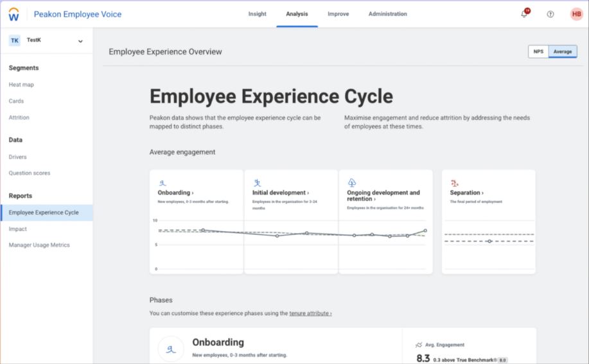Image resolution: width=589 pixels, height=364 pixels.
Task: Switch score view to NPS
Action: pos(538,51)
